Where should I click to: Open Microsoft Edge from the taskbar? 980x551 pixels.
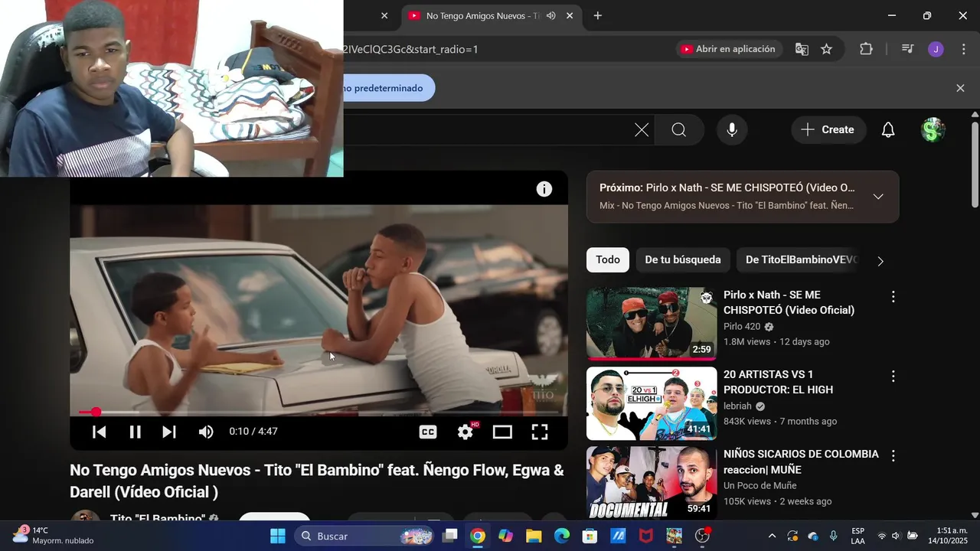click(562, 536)
